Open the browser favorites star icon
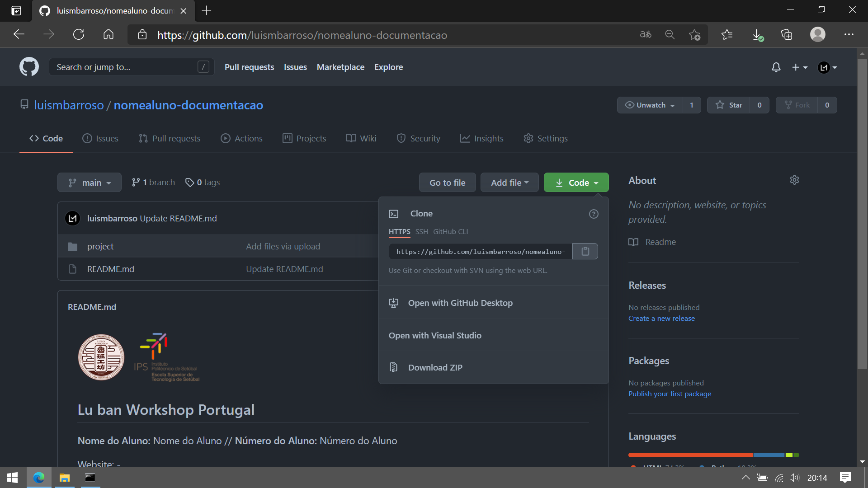This screenshot has width=868, height=488. [727, 35]
